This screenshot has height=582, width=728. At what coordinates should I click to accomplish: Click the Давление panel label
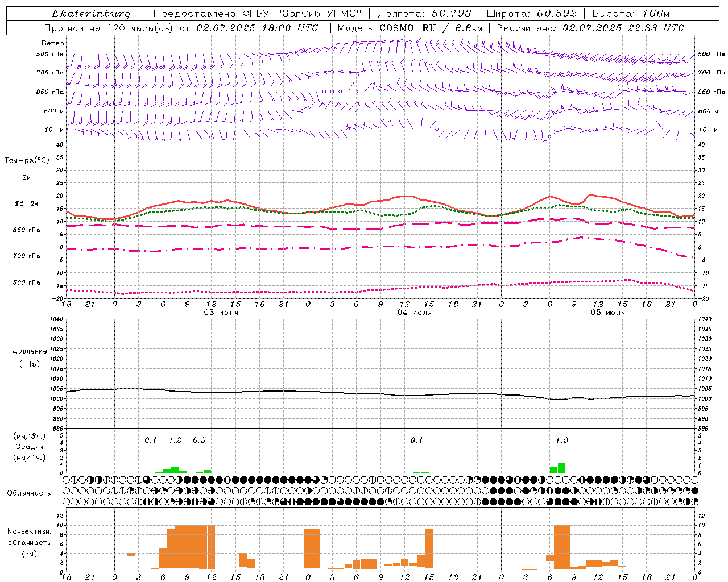[30, 351]
